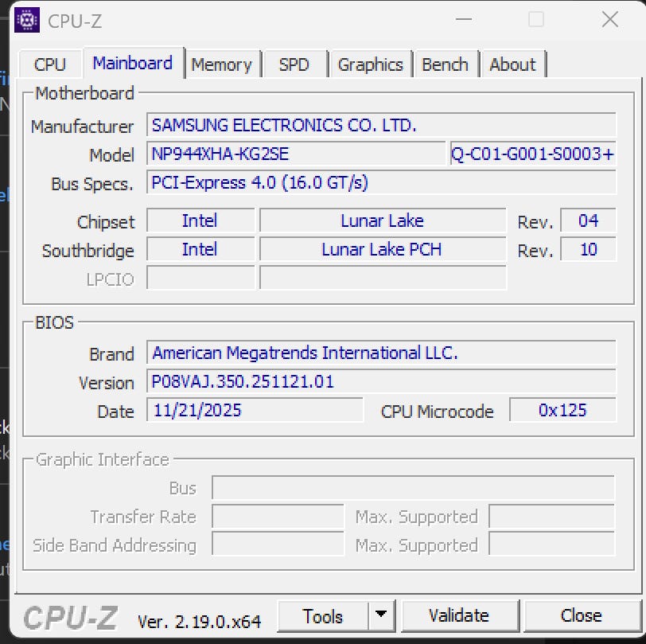Select Manufacturer value SAMSUNG ELECTRONICS CO. LTD.
Image resolution: width=646 pixels, height=644 pixels.
tap(382, 125)
